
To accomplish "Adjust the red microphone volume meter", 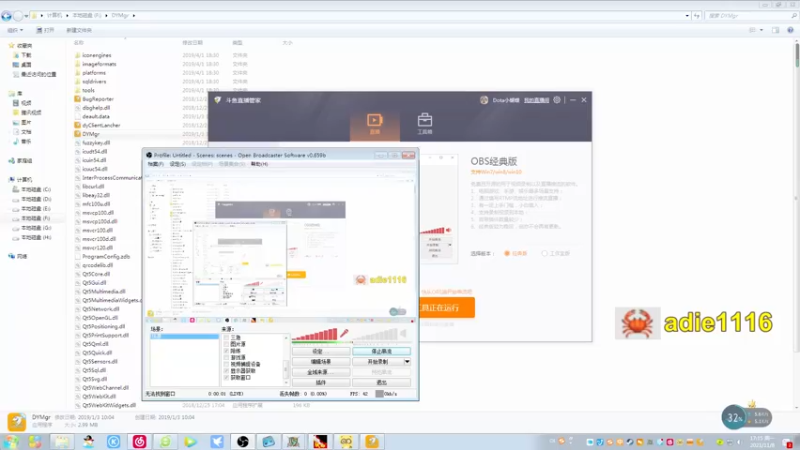I will (314, 335).
